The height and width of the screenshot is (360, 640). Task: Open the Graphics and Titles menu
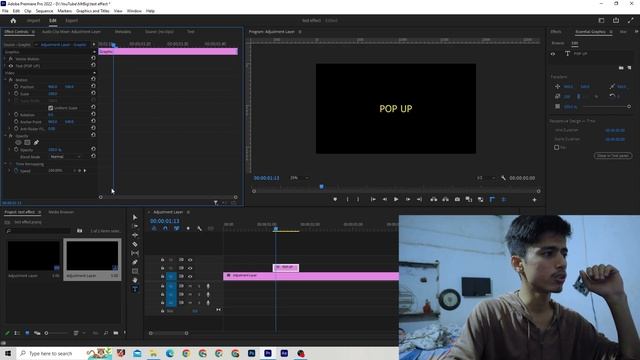pyautogui.click(x=93, y=11)
